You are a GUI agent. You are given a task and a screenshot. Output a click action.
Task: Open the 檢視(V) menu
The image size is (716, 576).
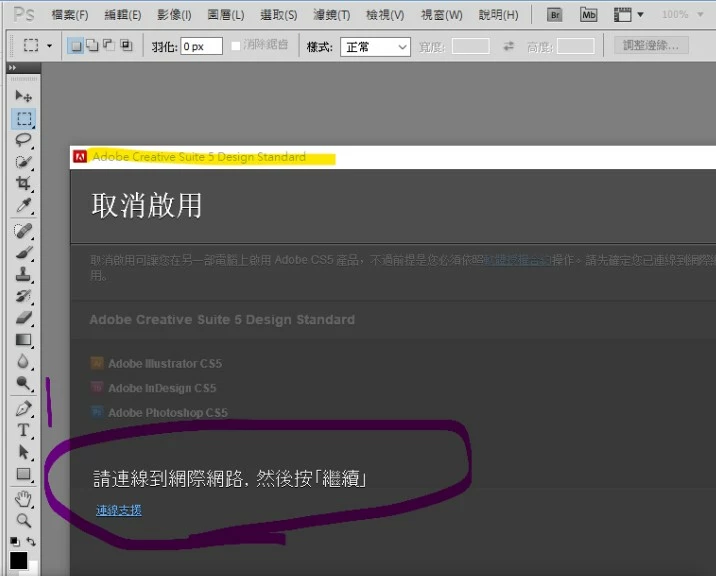tap(385, 15)
